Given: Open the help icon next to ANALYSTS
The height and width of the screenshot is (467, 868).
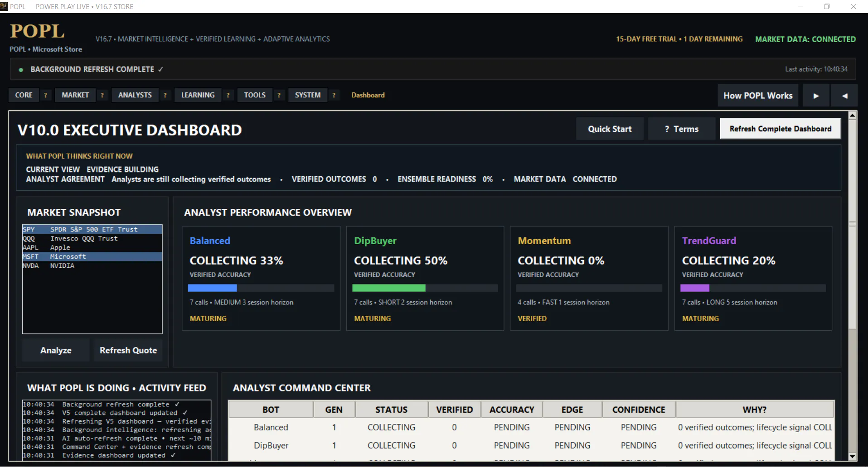Looking at the screenshot, I should (x=165, y=95).
